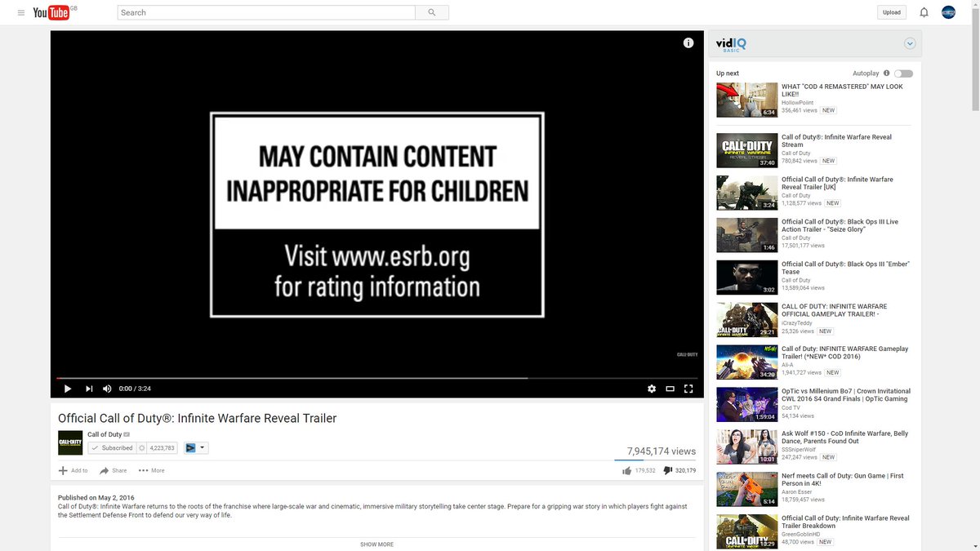Open the vidIQ dropdown beside Subscribed
980x551 pixels.
[x=196, y=448]
